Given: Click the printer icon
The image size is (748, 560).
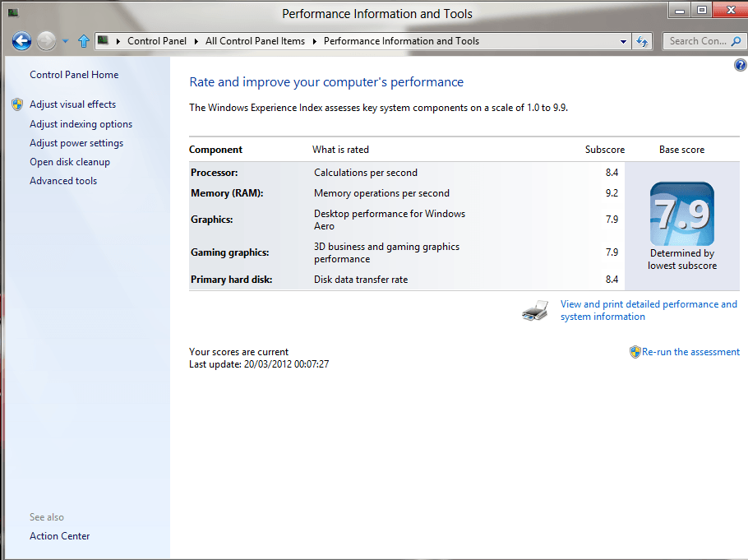Looking at the screenshot, I should tap(535, 310).
